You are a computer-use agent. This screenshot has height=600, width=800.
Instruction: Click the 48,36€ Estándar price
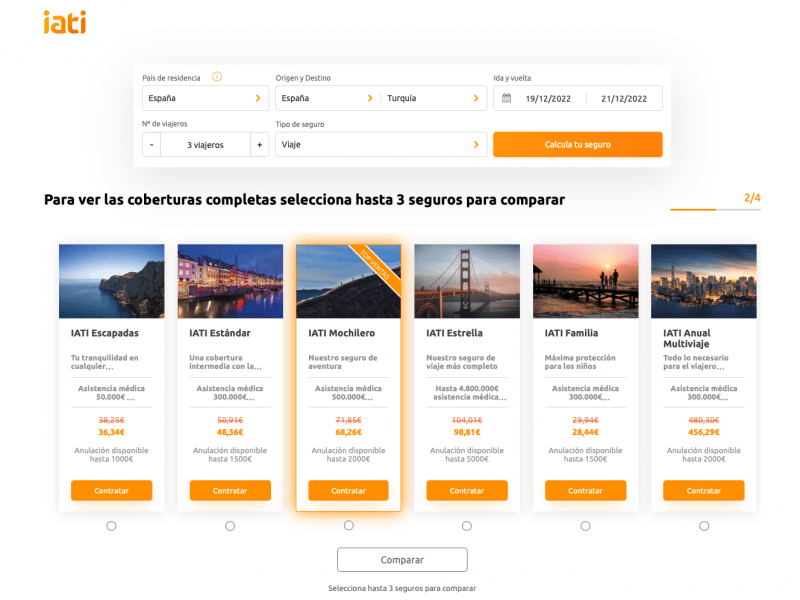(230, 432)
